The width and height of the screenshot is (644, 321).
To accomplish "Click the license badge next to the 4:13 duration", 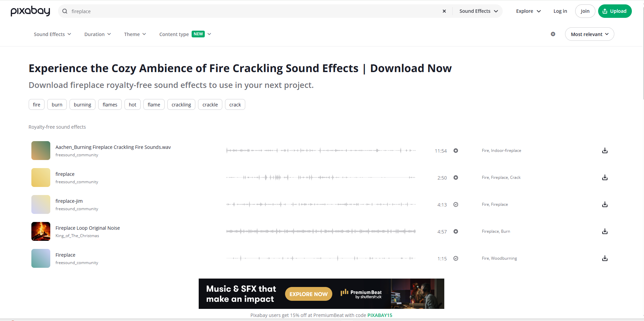I will (455, 204).
